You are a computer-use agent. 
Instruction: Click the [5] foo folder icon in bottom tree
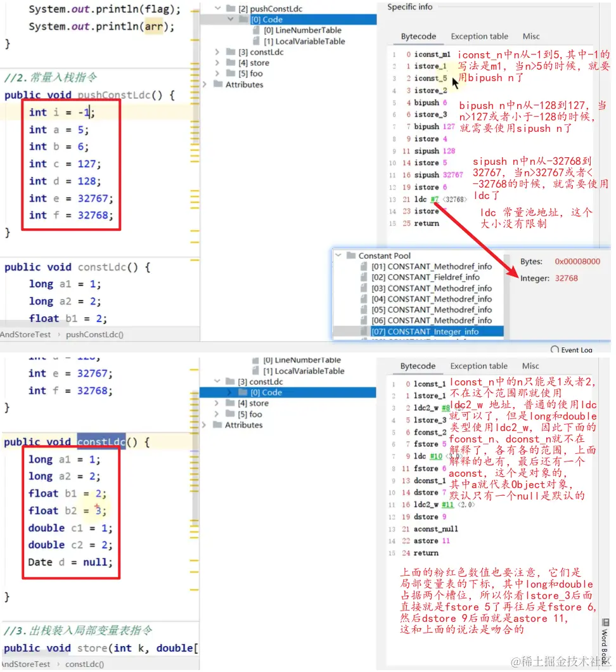coord(230,414)
